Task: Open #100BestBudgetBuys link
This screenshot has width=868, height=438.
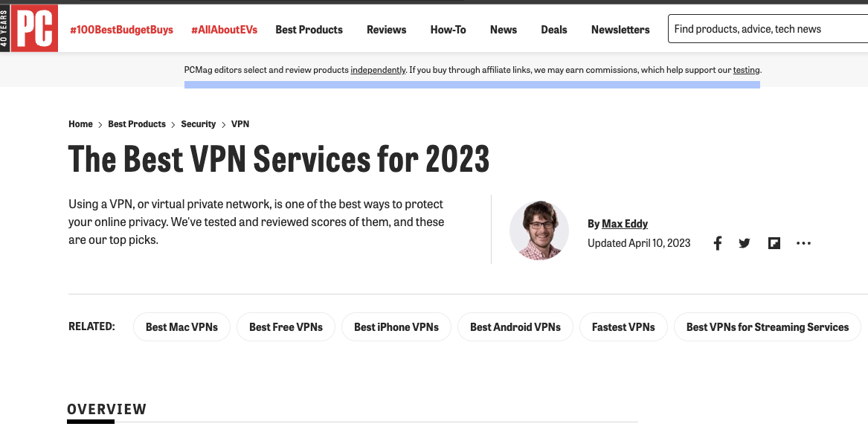Action: (121, 30)
